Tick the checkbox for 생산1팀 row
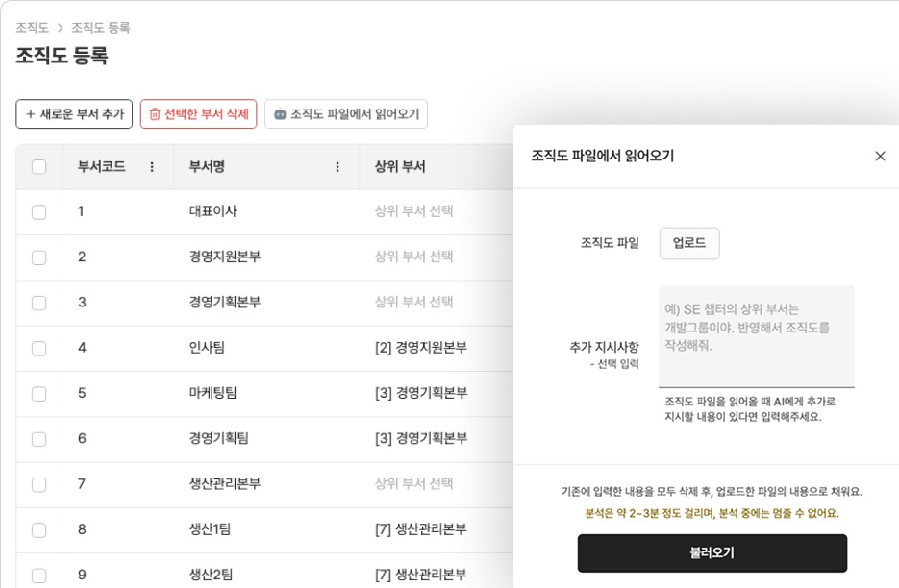899x588 pixels. [39, 529]
